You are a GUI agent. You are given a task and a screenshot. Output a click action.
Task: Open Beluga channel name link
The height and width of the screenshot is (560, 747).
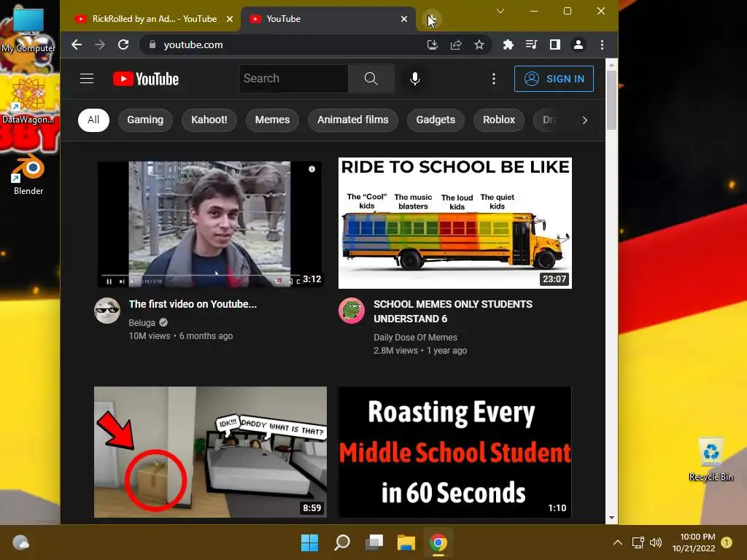click(142, 322)
